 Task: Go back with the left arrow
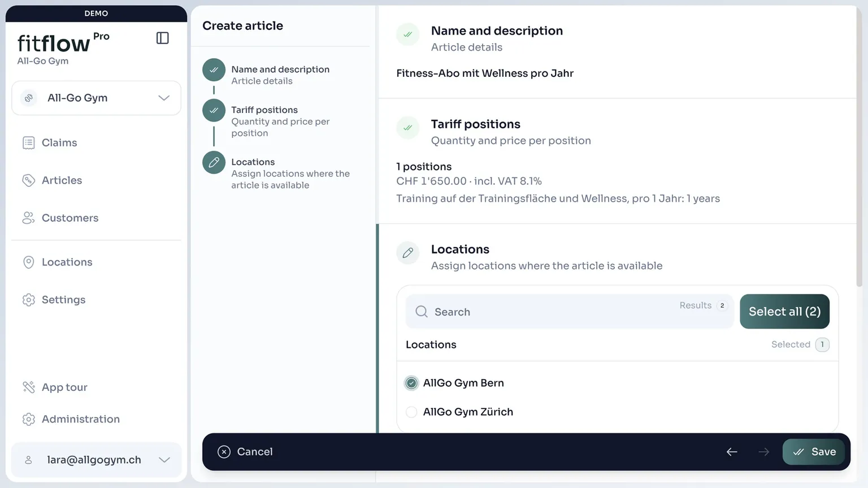tap(732, 452)
